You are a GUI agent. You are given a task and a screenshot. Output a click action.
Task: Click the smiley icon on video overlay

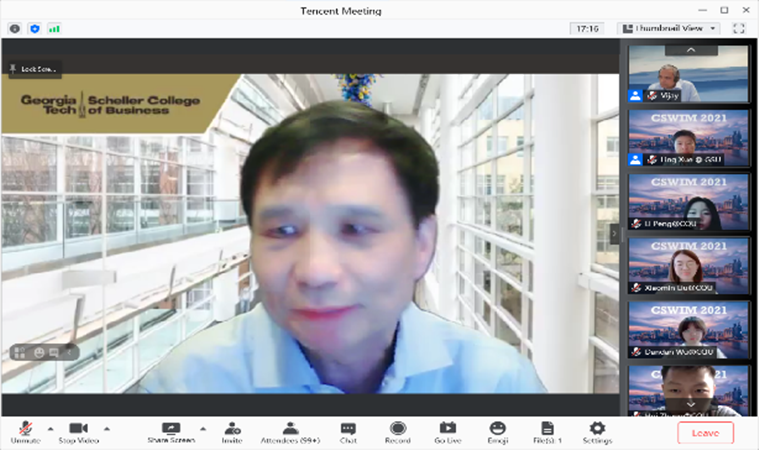point(39,353)
